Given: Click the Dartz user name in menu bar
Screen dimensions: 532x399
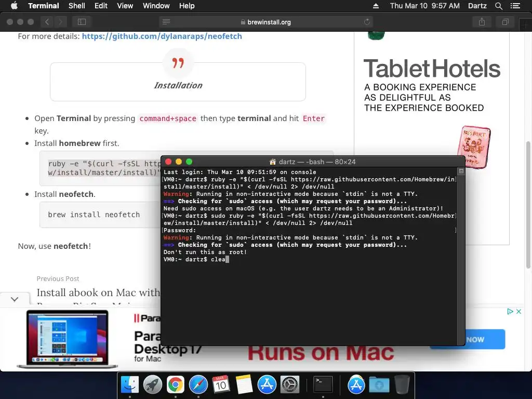Looking at the screenshot, I should point(477,6).
